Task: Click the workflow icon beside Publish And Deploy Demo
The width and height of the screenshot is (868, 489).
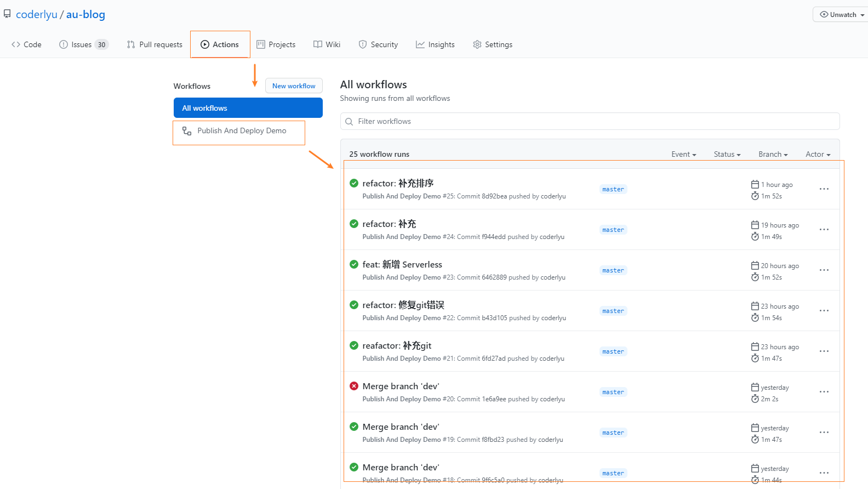Action: 187,131
